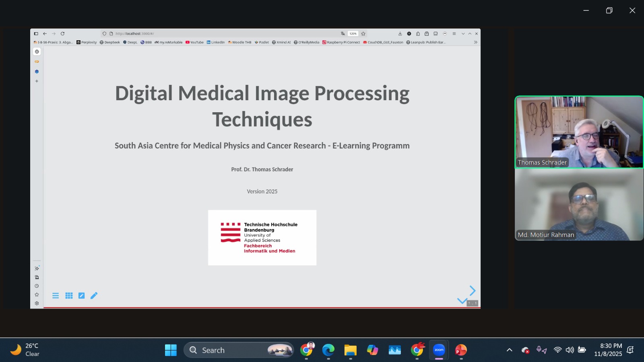Open the reveal.js slide menu hamburger icon

(x=56, y=296)
